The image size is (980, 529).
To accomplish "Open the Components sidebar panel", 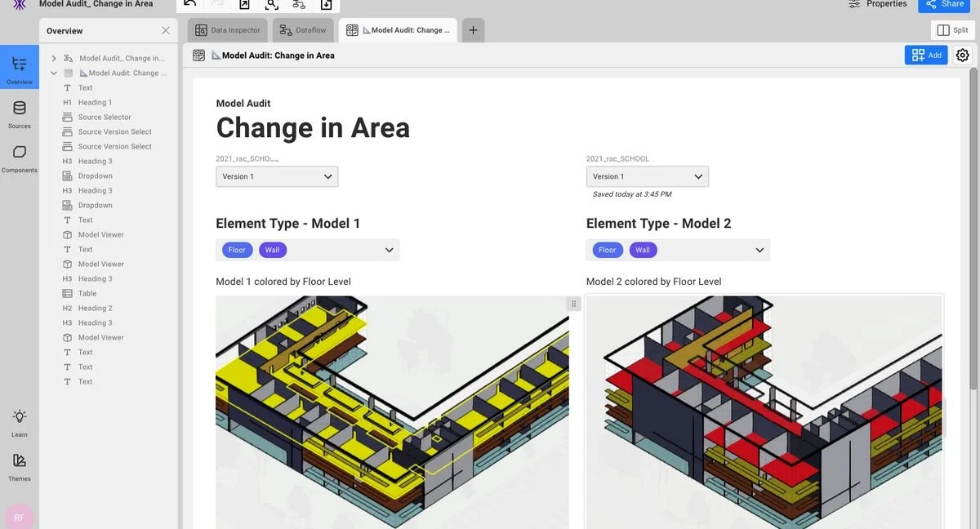I will (20, 157).
